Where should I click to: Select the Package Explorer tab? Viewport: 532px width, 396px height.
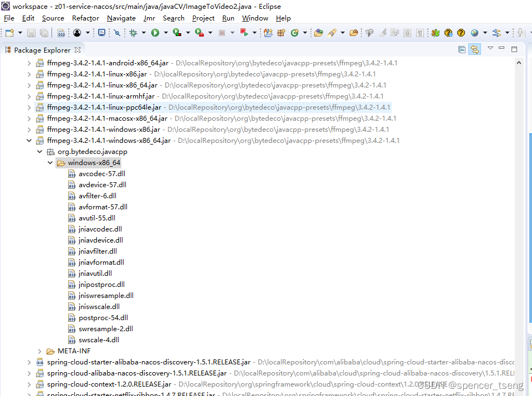point(42,50)
